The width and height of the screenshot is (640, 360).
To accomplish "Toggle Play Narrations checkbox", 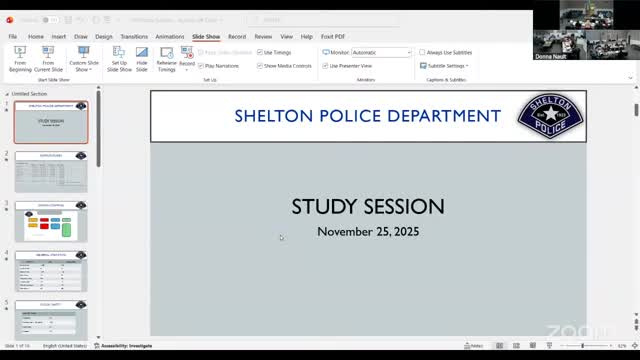I will tap(201, 66).
